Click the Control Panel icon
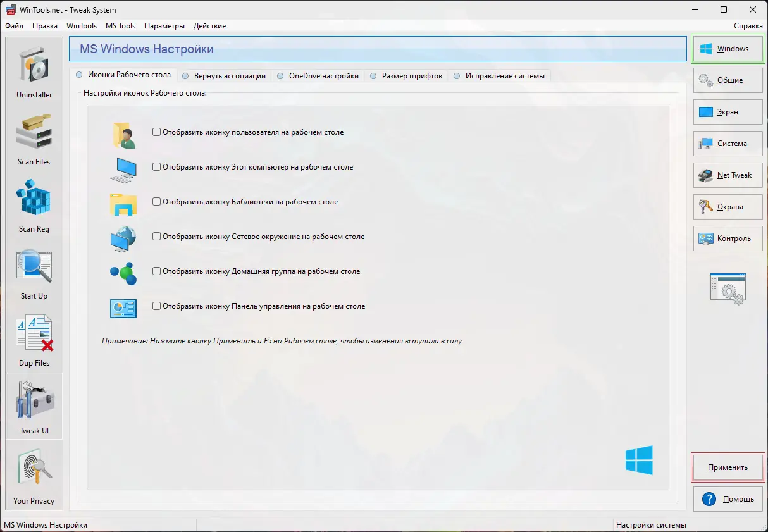This screenshot has height=532, width=768. tap(123, 308)
